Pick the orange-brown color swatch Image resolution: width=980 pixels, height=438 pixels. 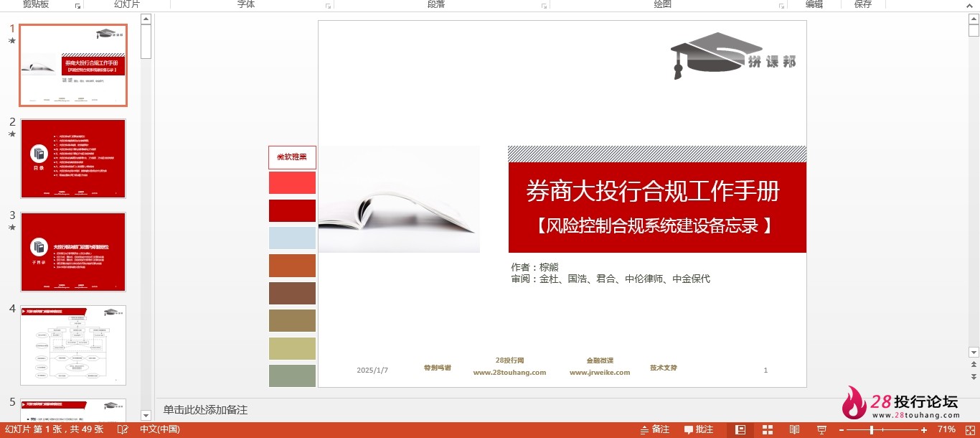(292, 266)
